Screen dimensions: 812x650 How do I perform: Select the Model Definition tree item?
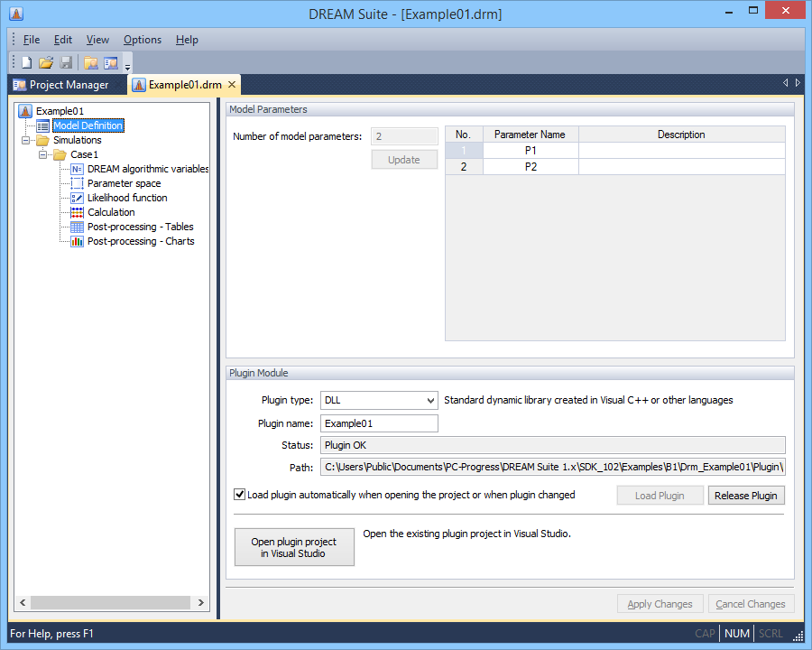pyautogui.click(x=88, y=125)
